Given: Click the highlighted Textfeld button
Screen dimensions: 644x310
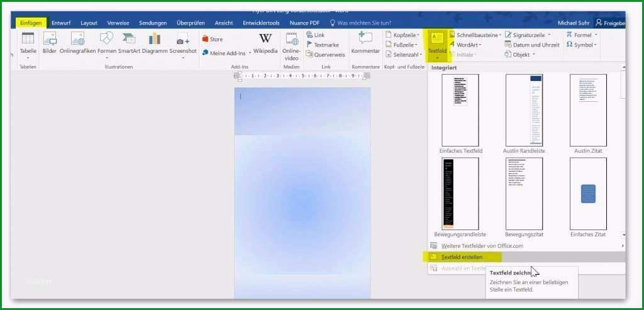Looking at the screenshot, I should click(437, 45).
